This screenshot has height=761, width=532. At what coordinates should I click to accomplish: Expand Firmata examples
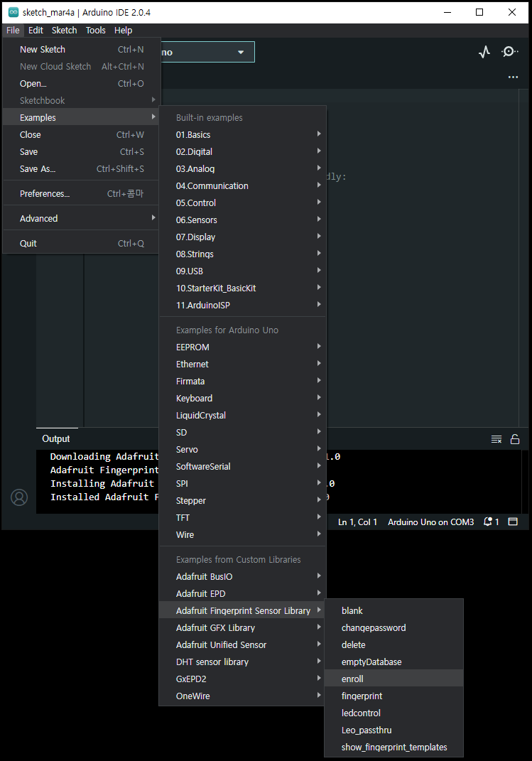[242, 381]
